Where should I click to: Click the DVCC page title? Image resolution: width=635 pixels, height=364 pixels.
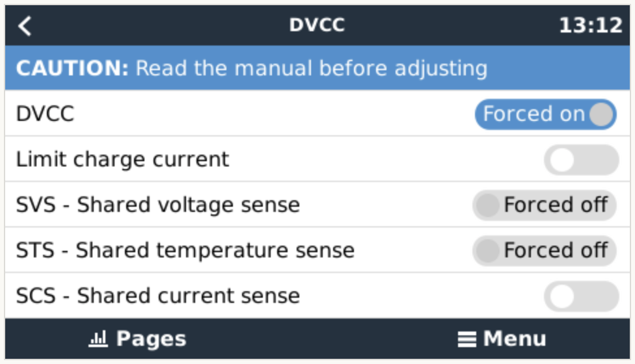click(x=317, y=25)
